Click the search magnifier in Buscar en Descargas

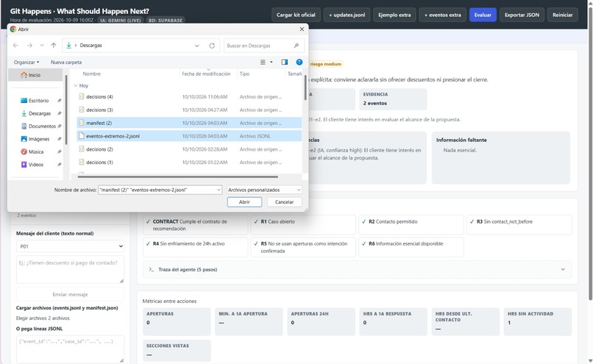(x=296, y=46)
